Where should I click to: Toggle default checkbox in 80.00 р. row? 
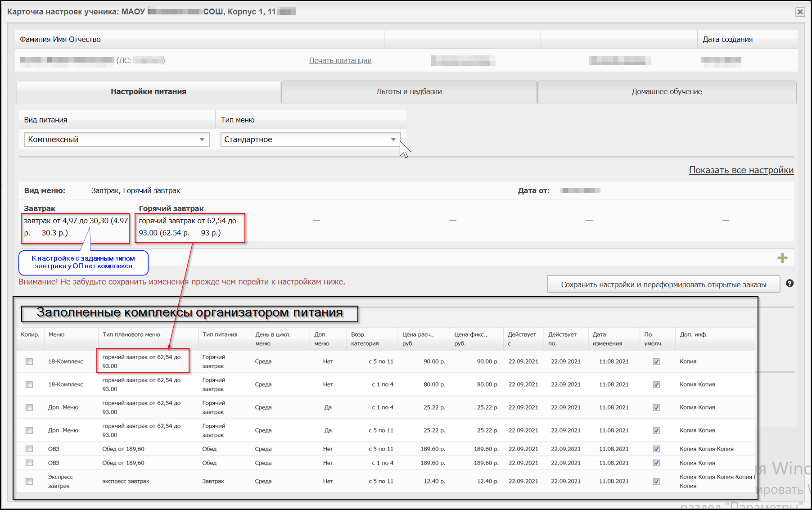click(x=656, y=384)
